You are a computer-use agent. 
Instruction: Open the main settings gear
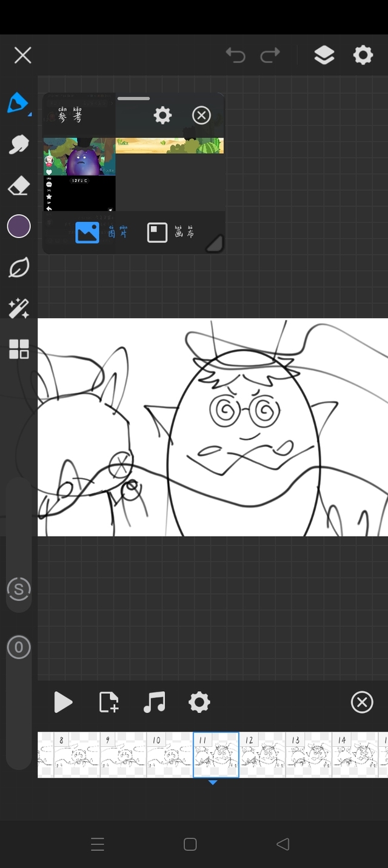click(363, 56)
